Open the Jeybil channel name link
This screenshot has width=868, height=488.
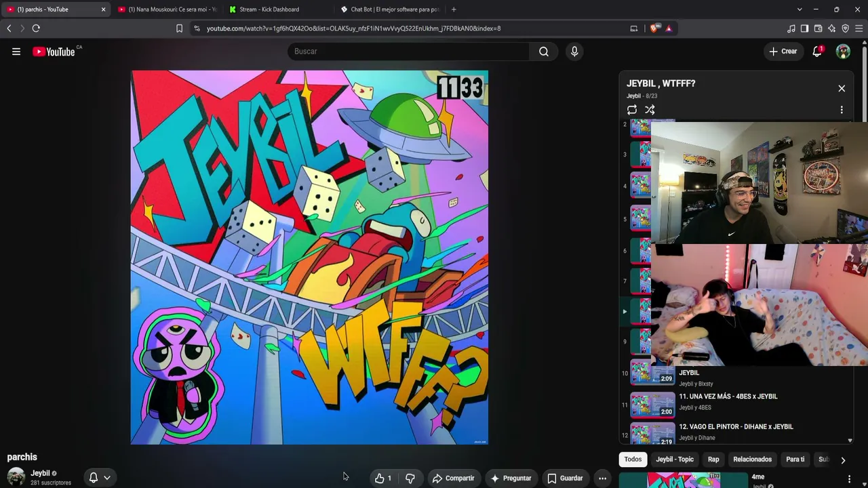click(40, 473)
